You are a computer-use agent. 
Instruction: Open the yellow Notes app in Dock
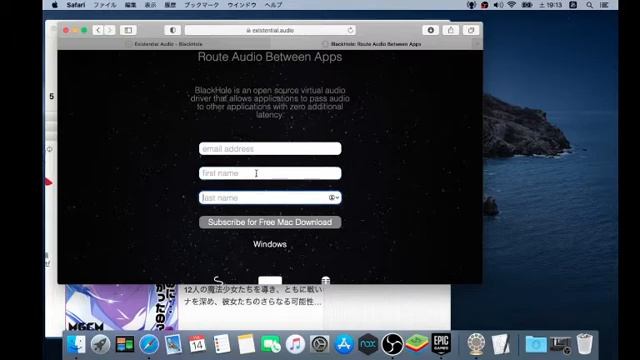coord(246,344)
